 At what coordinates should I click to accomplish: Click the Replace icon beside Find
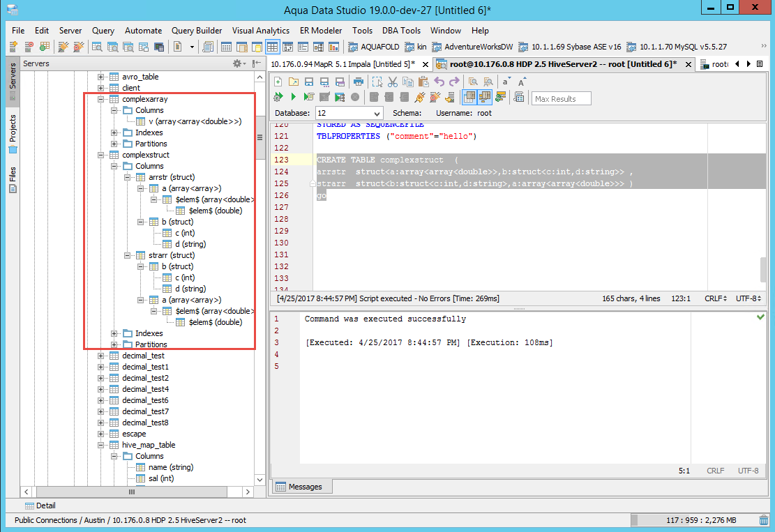488,82
